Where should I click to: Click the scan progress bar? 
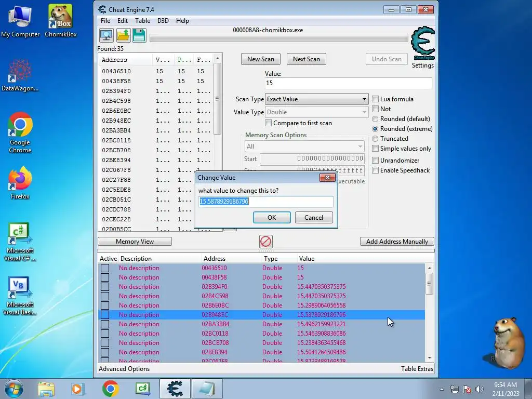pos(278,38)
